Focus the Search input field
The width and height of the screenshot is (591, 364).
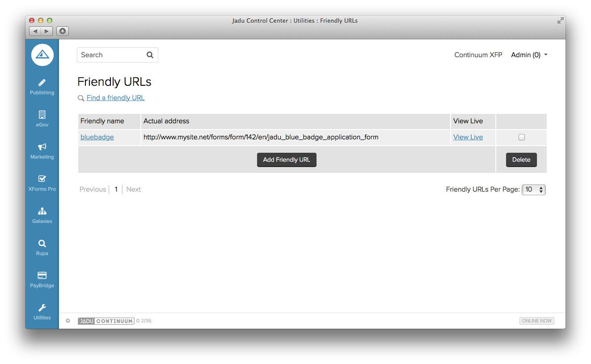(112, 55)
